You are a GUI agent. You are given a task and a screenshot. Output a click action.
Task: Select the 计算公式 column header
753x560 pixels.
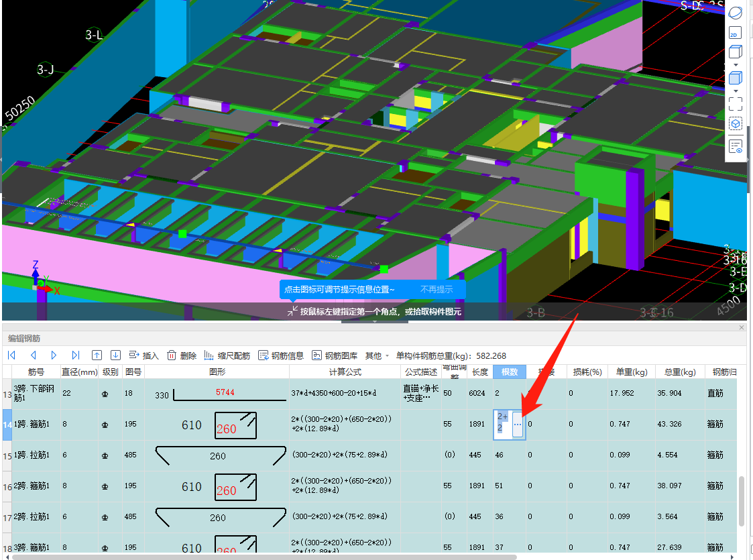pyautogui.click(x=345, y=372)
